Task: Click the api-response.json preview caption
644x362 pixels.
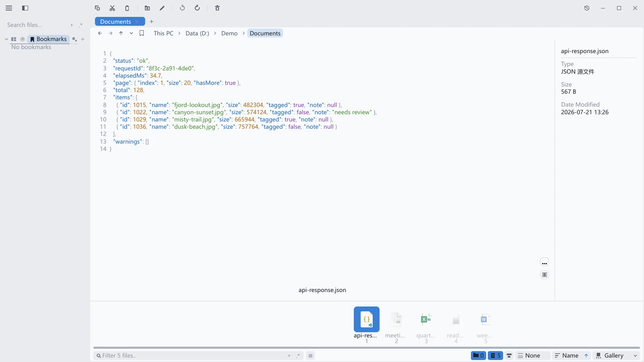Action: (322, 290)
